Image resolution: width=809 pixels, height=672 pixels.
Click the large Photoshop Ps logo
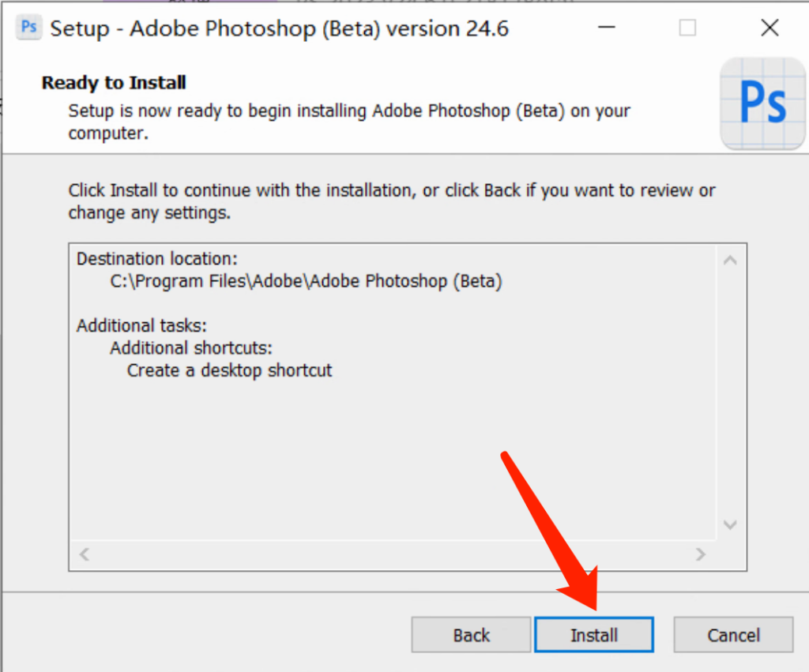(762, 103)
